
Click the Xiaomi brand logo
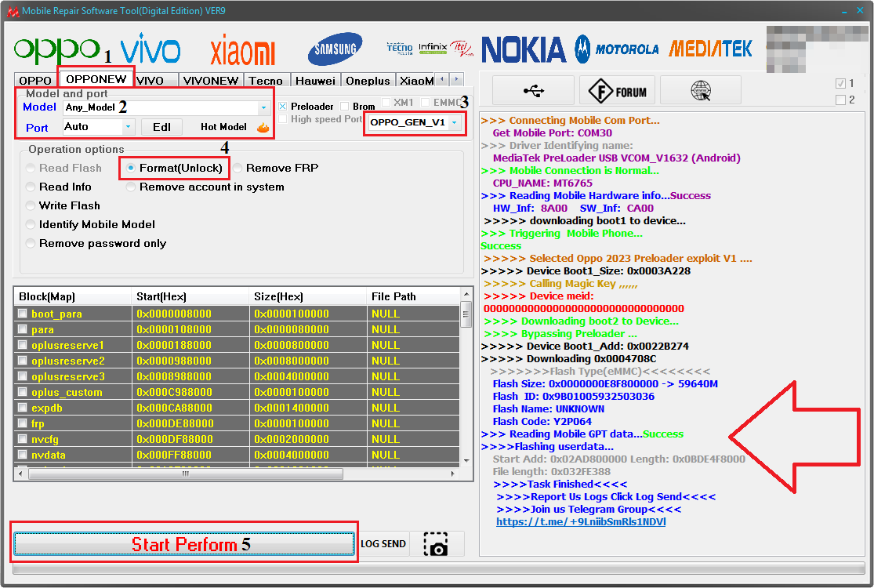(x=242, y=49)
